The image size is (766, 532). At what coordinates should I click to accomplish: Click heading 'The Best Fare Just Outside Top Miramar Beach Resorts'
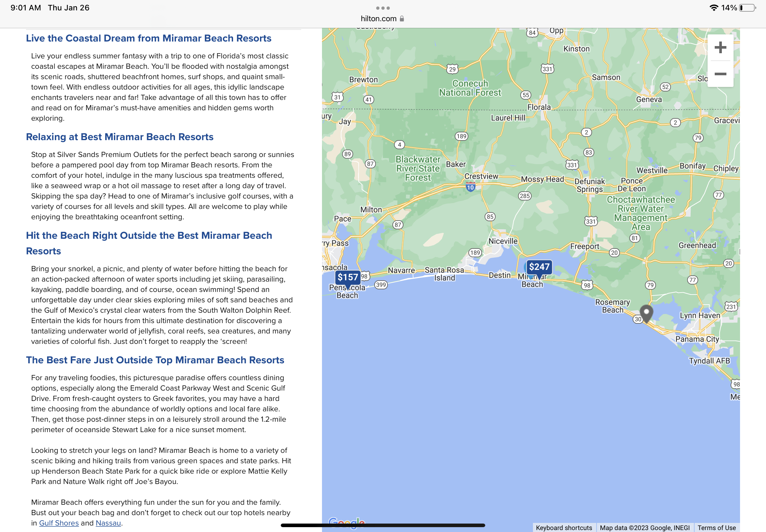point(155,360)
